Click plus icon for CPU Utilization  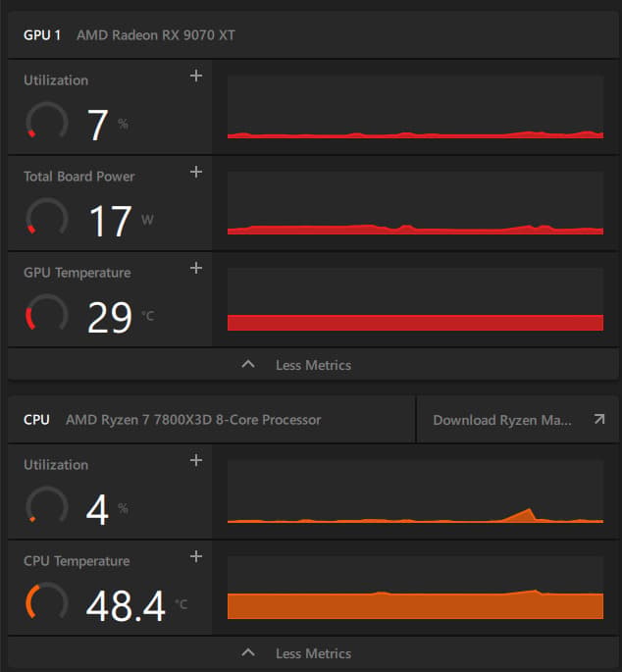click(x=196, y=460)
